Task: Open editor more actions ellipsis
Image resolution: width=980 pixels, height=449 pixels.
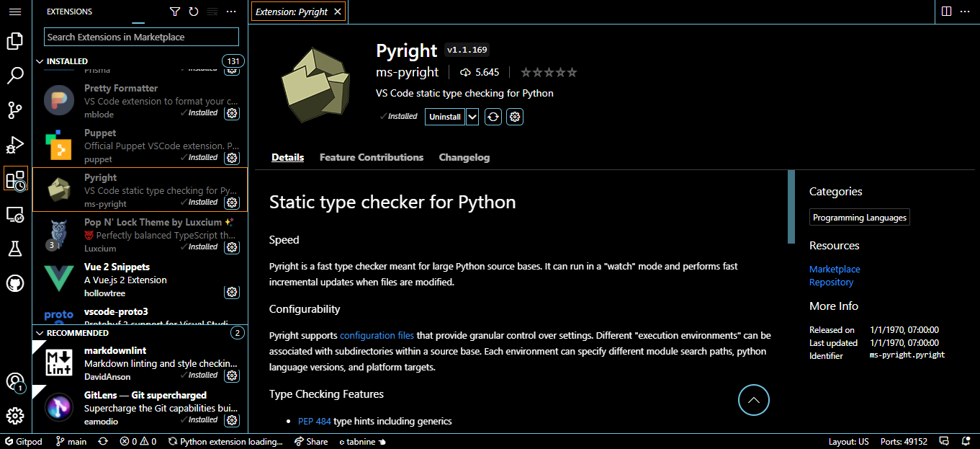Action: pos(965,12)
